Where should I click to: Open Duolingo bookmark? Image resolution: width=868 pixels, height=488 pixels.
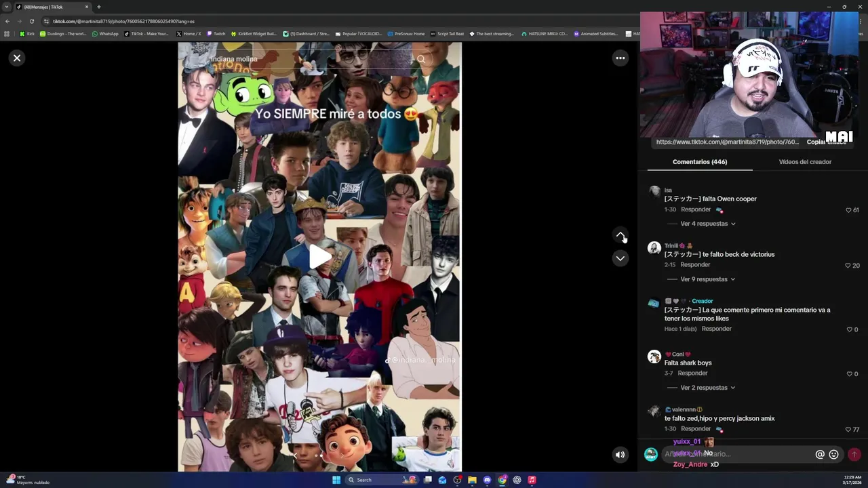point(63,34)
